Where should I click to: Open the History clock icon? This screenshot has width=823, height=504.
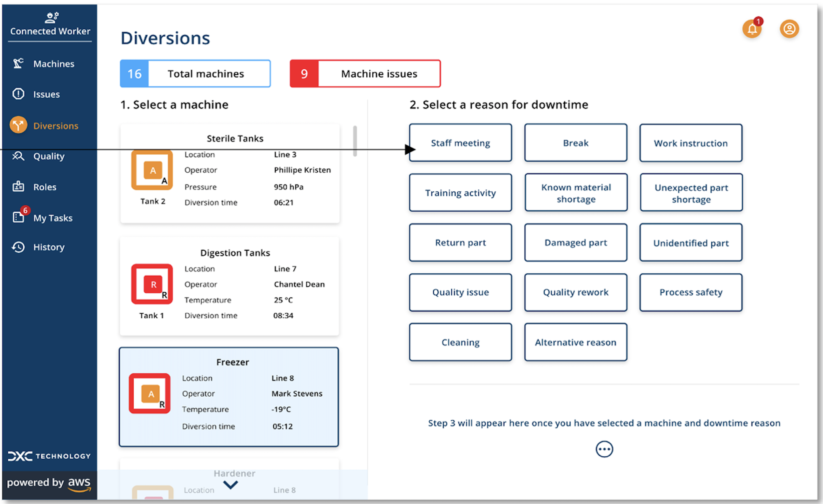pyautogui.click(x=18, y=247)
